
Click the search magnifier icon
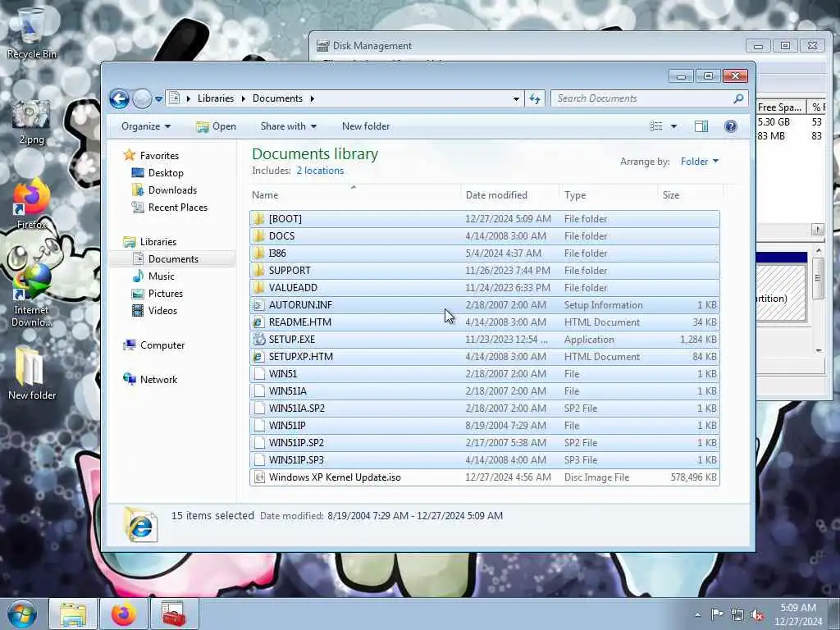pos(739,98)
